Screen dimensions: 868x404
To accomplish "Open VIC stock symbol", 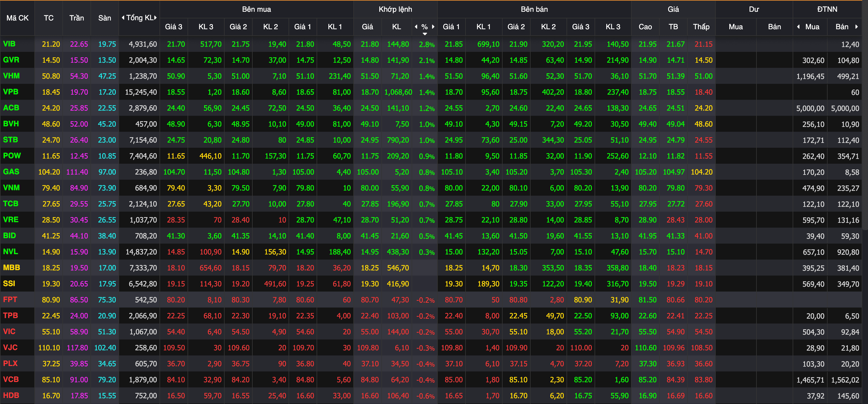I will tap(9, 332).
